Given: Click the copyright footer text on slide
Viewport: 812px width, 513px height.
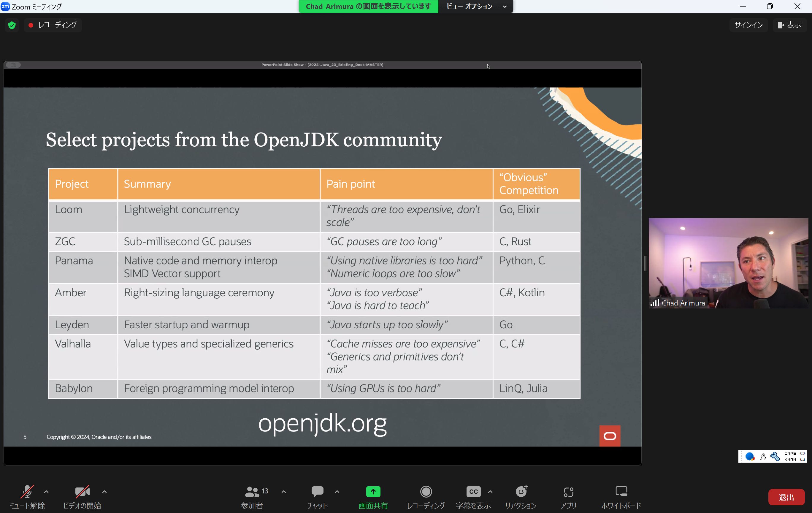Looking at the screenshot, I should pyautogui.click(x=99, y=437).
